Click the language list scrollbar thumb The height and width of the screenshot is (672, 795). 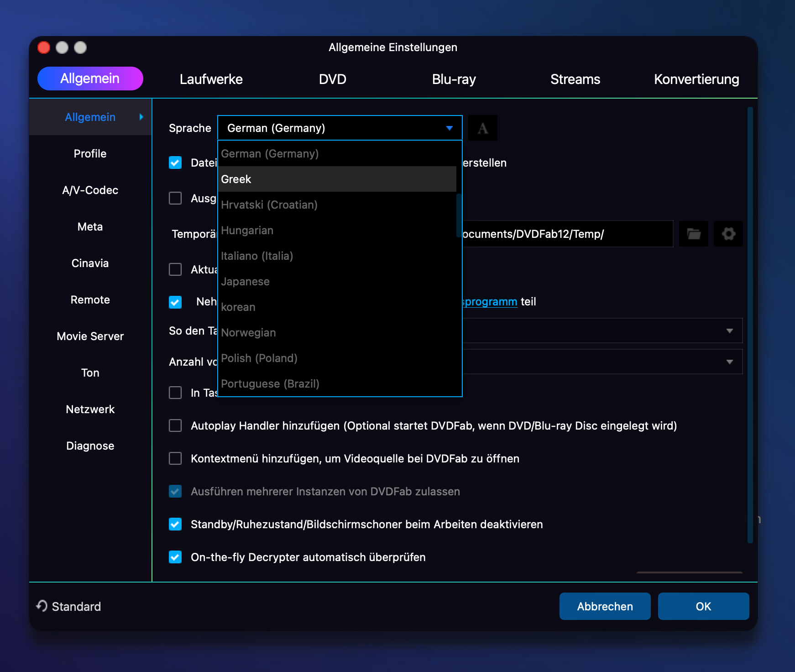[459, 215]
